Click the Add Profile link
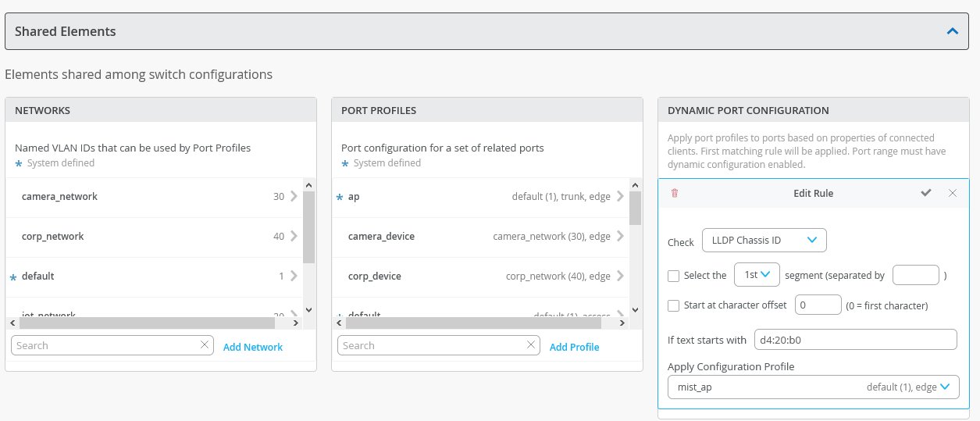 pos(574,347)
